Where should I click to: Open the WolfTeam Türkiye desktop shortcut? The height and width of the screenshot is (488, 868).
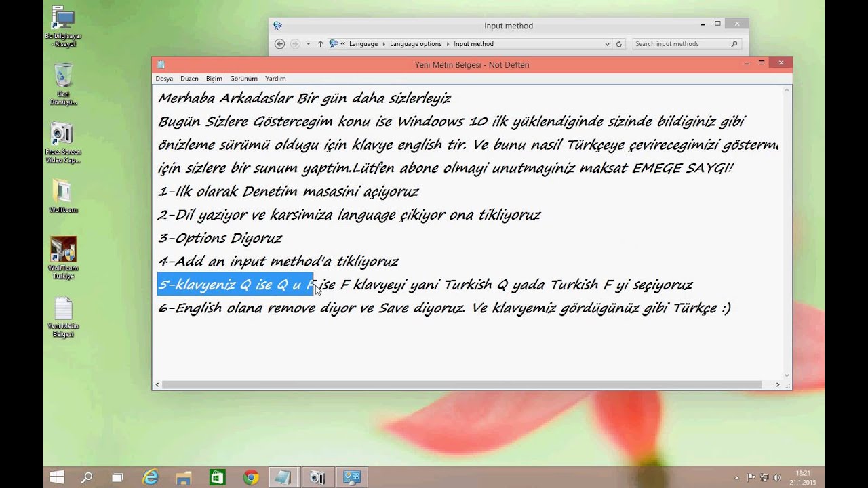coord(63,258)
